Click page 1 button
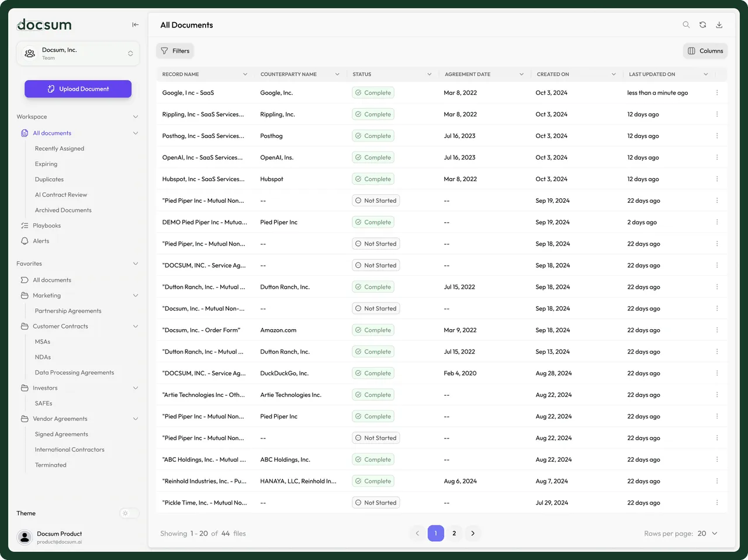The width and height of the screenshot is (748, 560). (x=436, y=533)
